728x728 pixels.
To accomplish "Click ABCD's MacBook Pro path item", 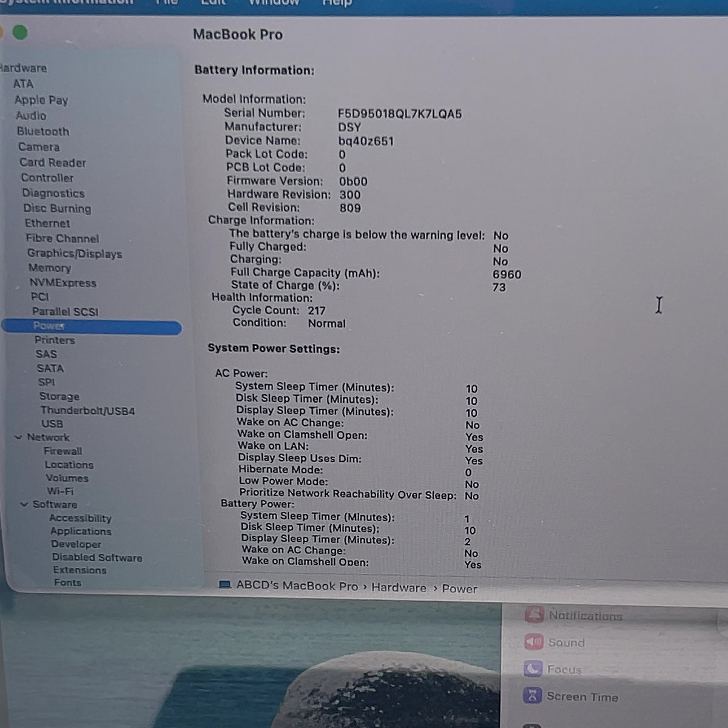I will pos(297,586).
